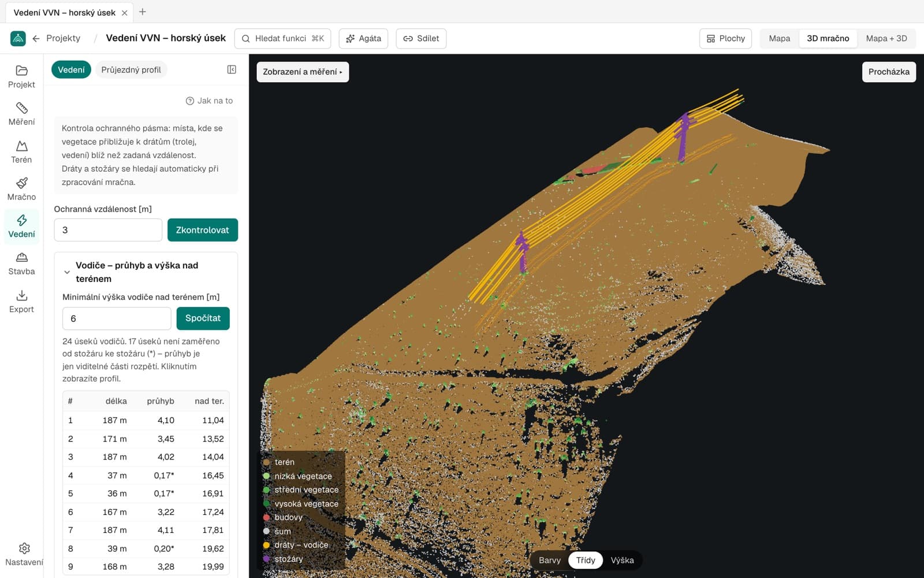Switch to Průjezdný profil tab

tap(131, 69)
